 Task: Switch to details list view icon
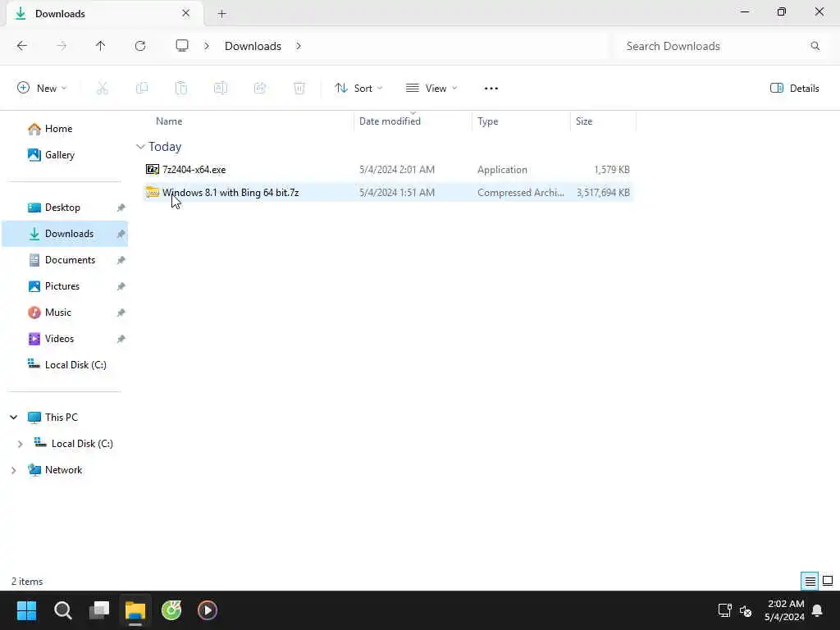(x=810, y=582)
